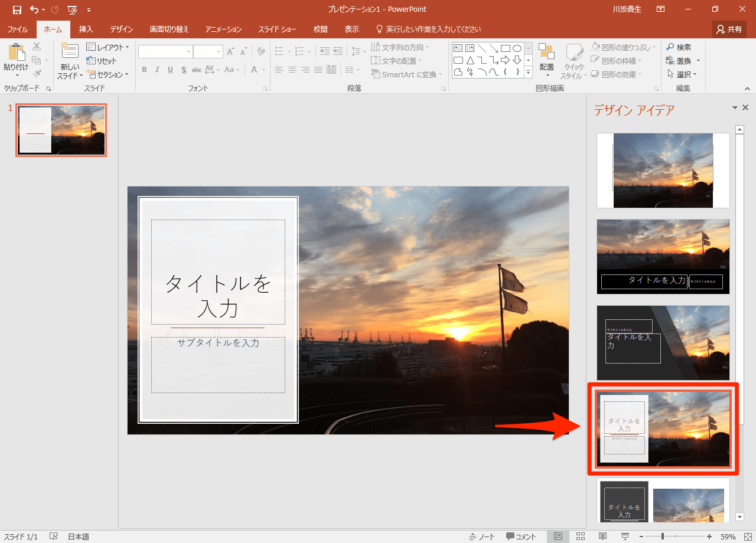This screenshot has width=756, height=543.
Task: Click Fit Slide to Window icon
Action: 747,537
